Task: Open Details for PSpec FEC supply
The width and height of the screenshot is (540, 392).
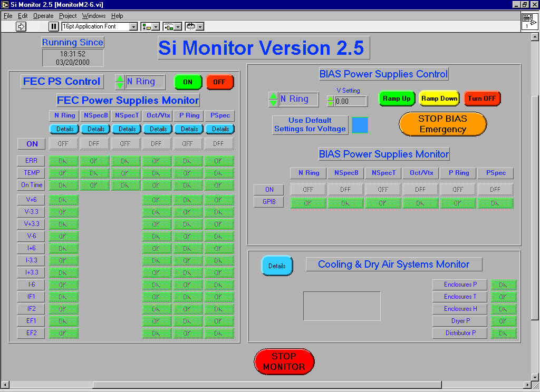Action: tap(220, 129)
